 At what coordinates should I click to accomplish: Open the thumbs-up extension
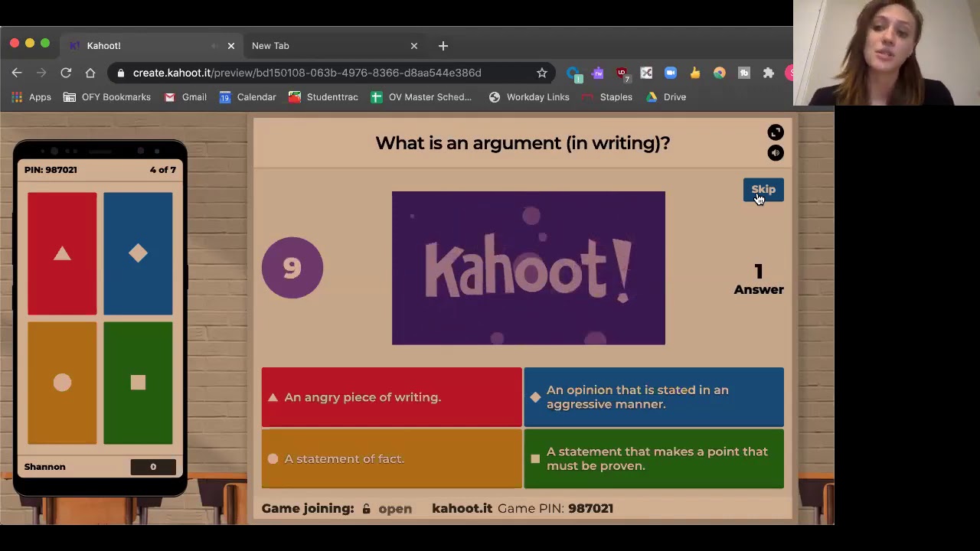tap(695, 73)
